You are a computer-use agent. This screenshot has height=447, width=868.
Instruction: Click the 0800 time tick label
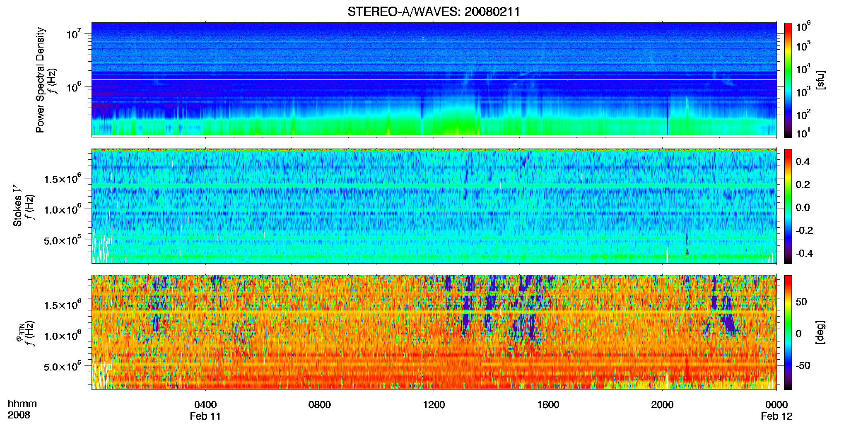[320, 404]
